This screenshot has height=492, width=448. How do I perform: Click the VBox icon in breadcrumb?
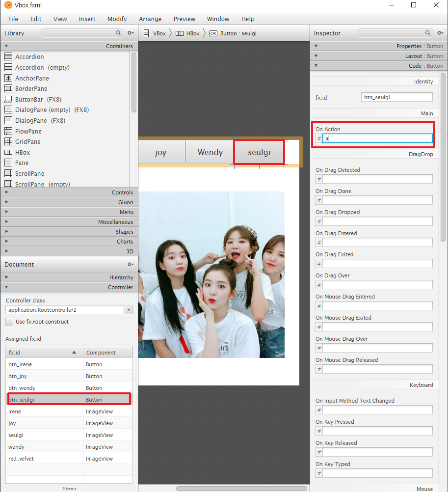(146, 33)
